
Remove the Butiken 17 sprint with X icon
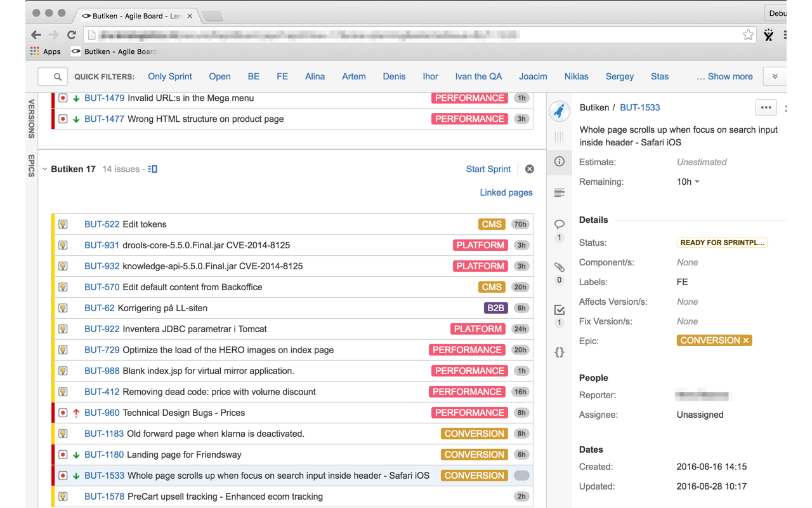tap(530, 169)
